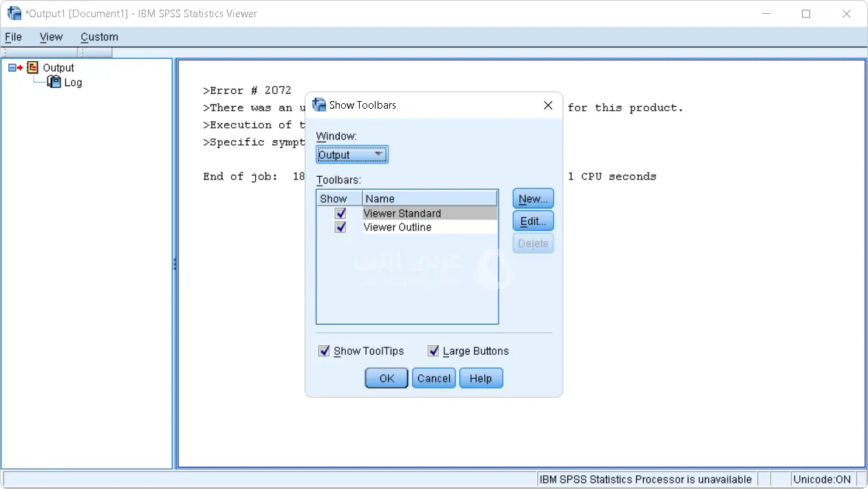Click the Edit... toolbar button
The image size is (868, 489).
(x=533, y=221)
